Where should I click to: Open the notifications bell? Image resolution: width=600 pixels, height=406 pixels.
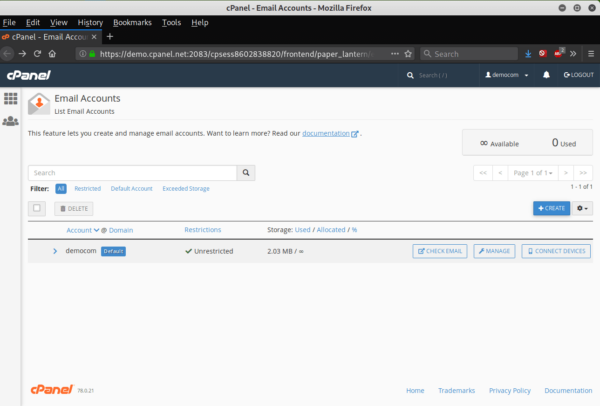click(x=546, y=75)
